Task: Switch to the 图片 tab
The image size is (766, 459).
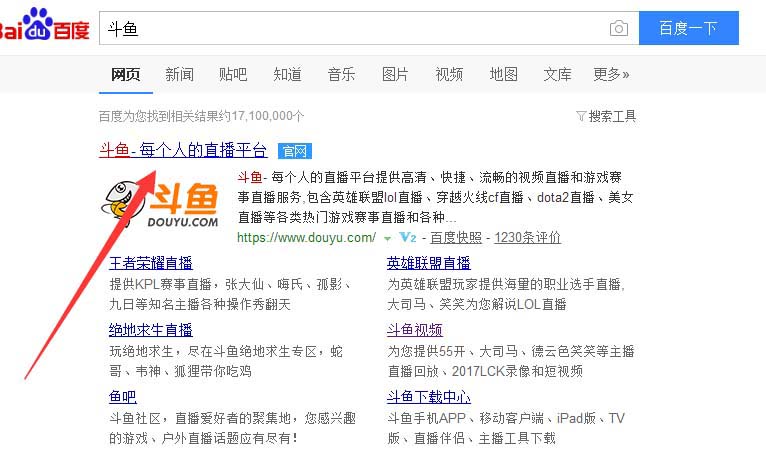Action: pos(395,74)
